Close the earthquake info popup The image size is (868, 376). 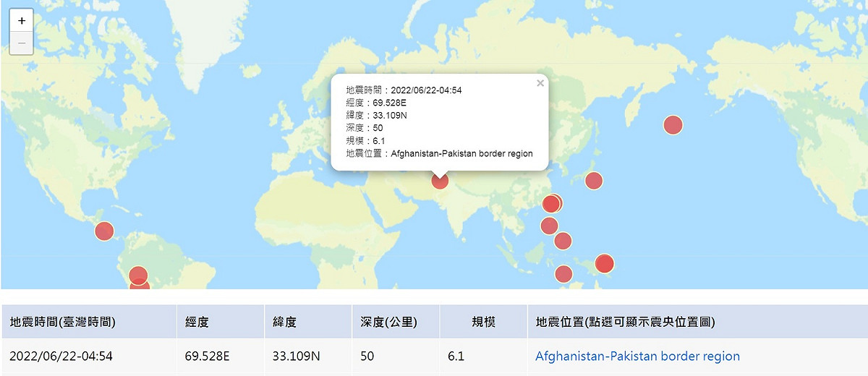[540, 83]
